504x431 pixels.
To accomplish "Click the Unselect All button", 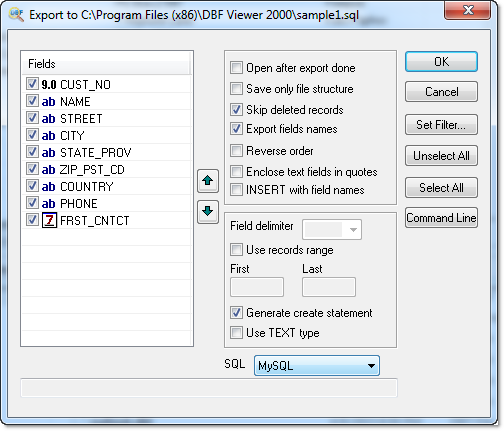I will pyautogui.click(x=441, y=156).
